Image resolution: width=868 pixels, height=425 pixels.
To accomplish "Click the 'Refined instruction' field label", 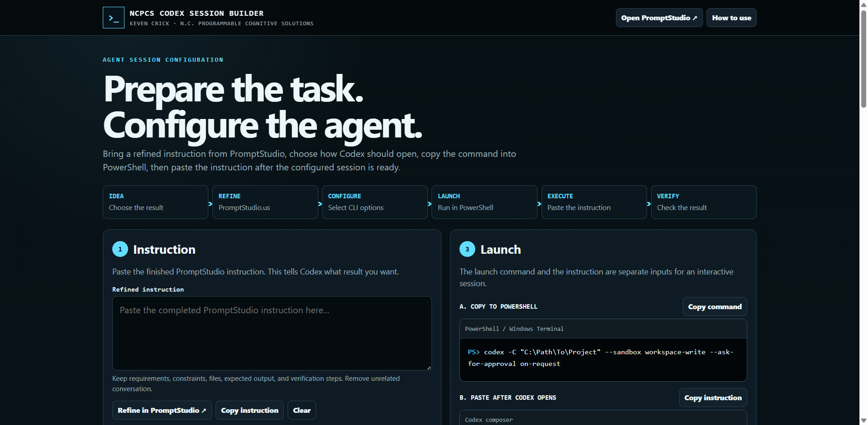I will (148, 289).
